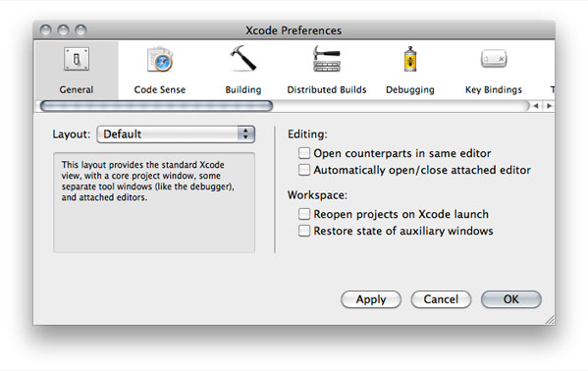Click the blue toolbar horizontal scrollbar thumb
The image size is (588, 371).
point(156,106)
